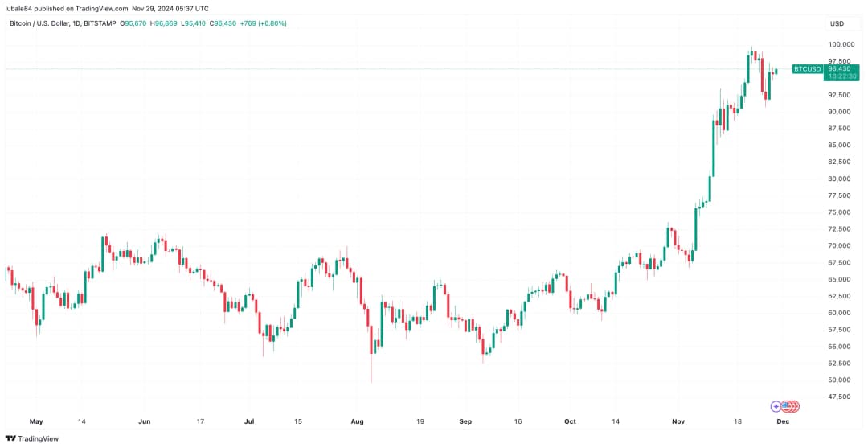Click the 75,000 price axis label
868x448 pixels.
(841, 212)
